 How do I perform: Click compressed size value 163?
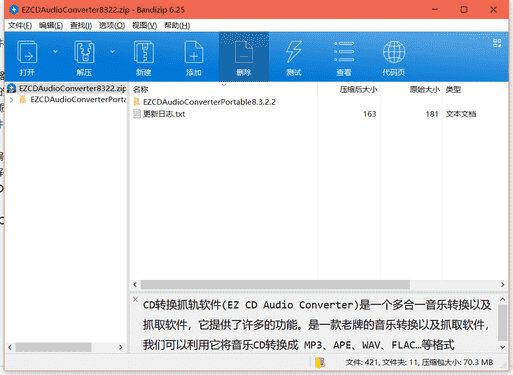(x=370, y=114)
